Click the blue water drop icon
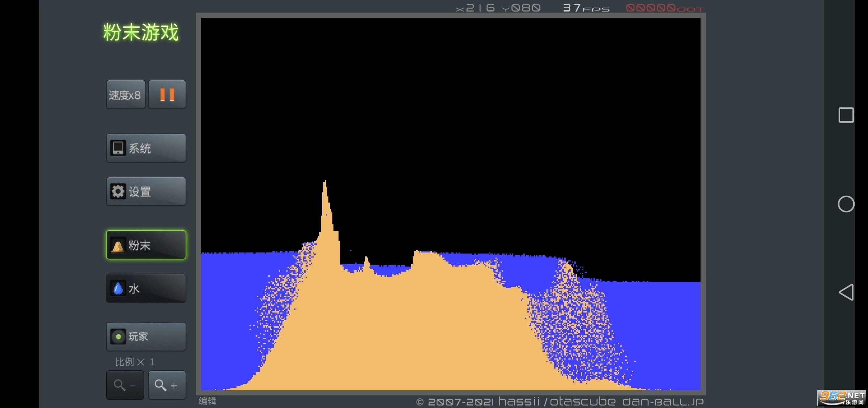This screenshot has width=868, height=408. pos(118,288)
